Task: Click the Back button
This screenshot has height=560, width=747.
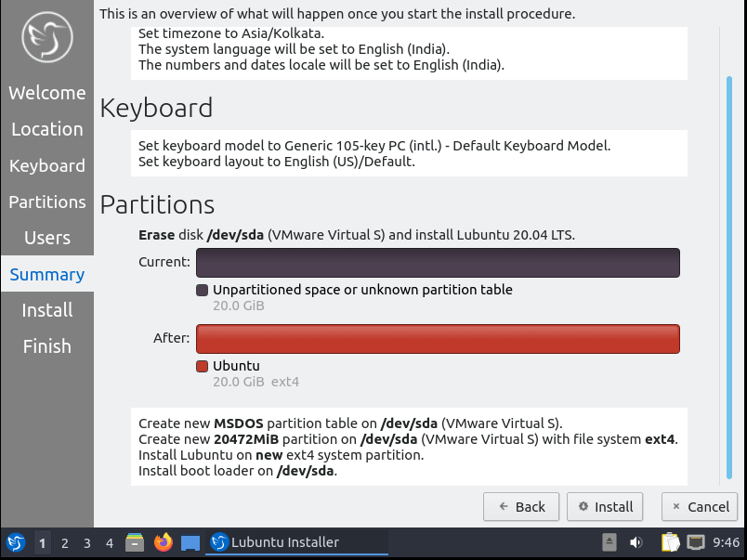Action: 521,506
